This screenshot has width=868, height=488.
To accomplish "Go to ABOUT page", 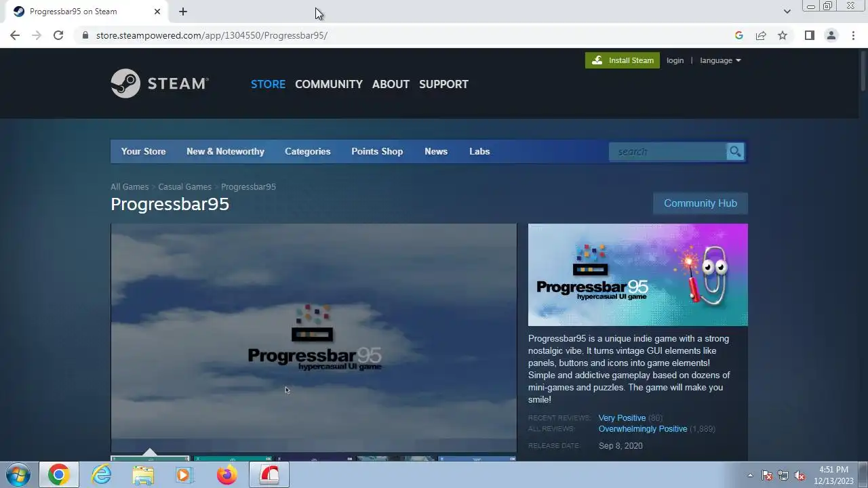I will tap(391, 84).
